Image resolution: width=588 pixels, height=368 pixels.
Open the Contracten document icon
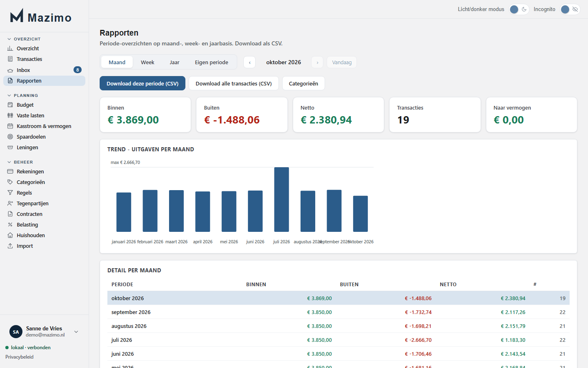point(10,214)
